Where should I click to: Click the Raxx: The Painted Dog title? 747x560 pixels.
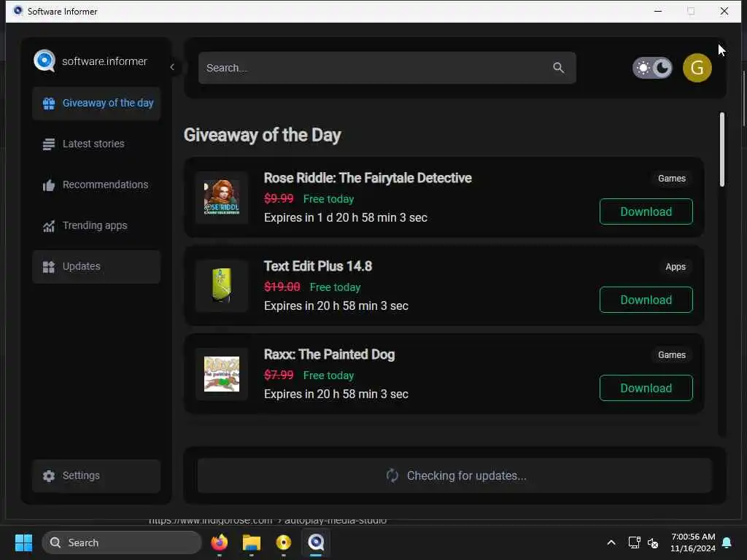[329, 355]
